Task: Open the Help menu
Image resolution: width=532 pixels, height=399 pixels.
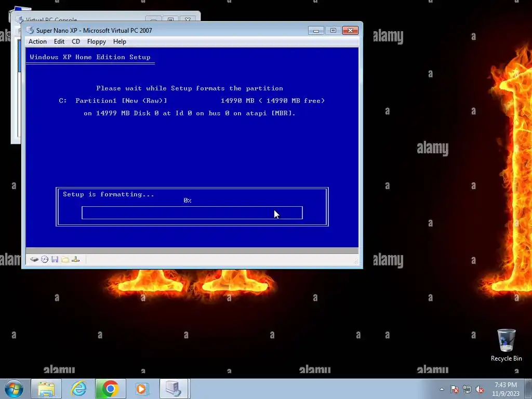Action: (119, 42)
